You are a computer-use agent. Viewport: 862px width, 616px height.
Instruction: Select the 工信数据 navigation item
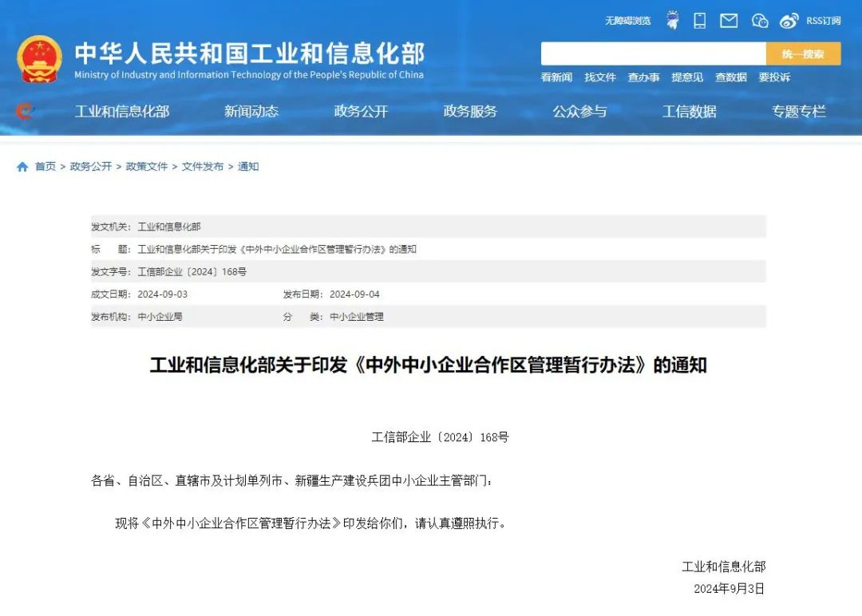coord(689,112)
